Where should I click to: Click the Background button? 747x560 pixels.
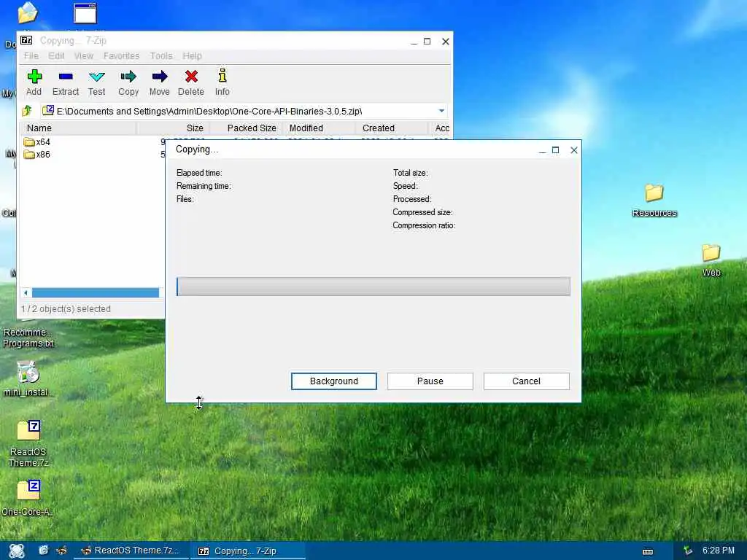tap(334, 381)
